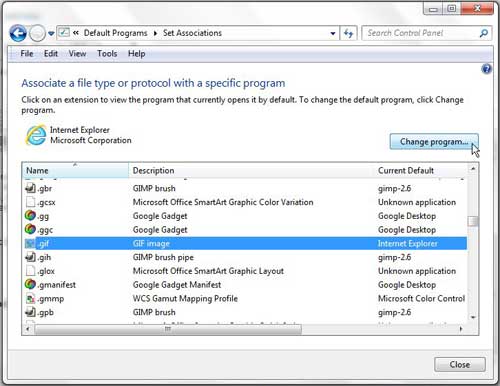Open the recent pages dropdown arrow
Image resolution: width=500 pixels, height=386 pixels.
(x=51, y=34)
